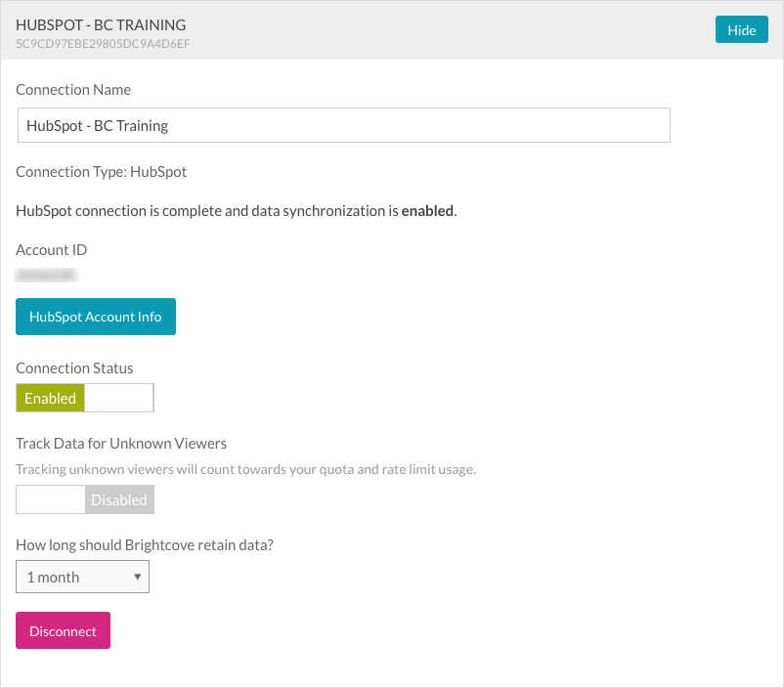Click the arrow on the retention dropdown
784x688 pixels.
click(x=138, y=577)
